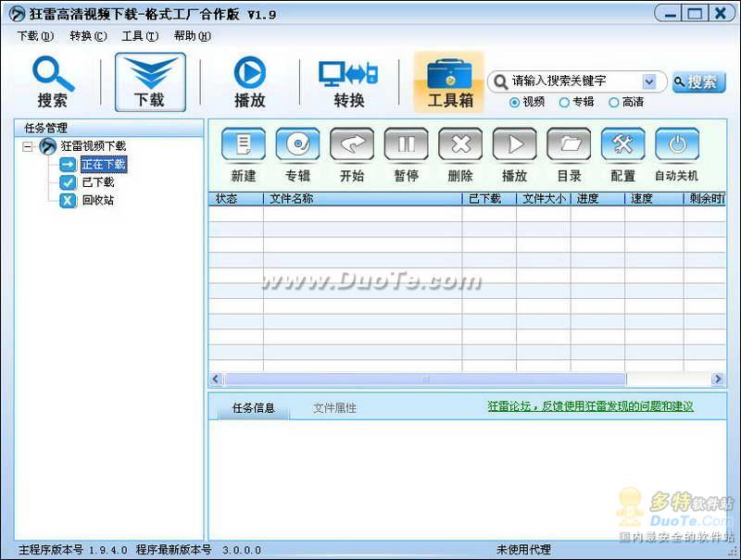Click the 任务管理 panel header
741x560 pixels.
(x=109, y=128)
